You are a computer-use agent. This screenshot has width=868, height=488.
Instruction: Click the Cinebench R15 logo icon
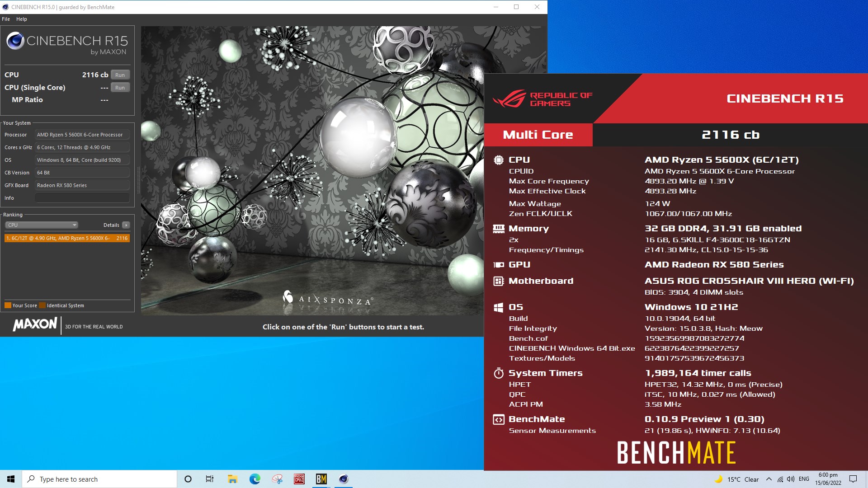(x=15, y=41)
